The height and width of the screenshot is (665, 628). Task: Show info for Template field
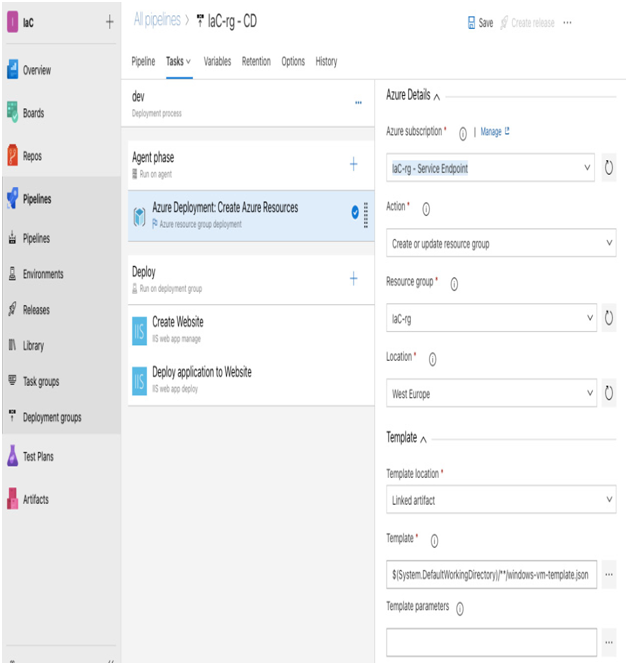(x=435, y=541)
